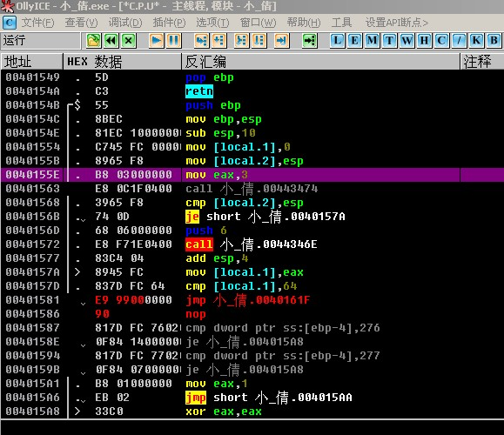Click the Pause execution icon
The image size is (504, 435).
coord(174,41)
